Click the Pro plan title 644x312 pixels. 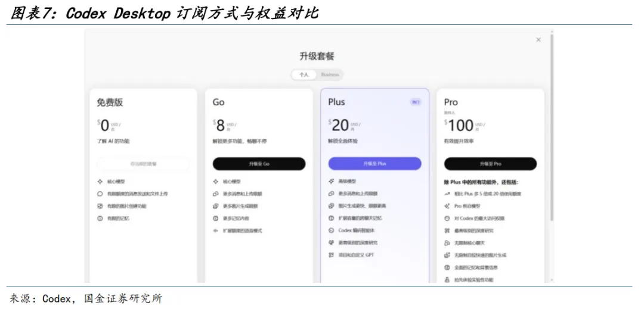(451, 102)
